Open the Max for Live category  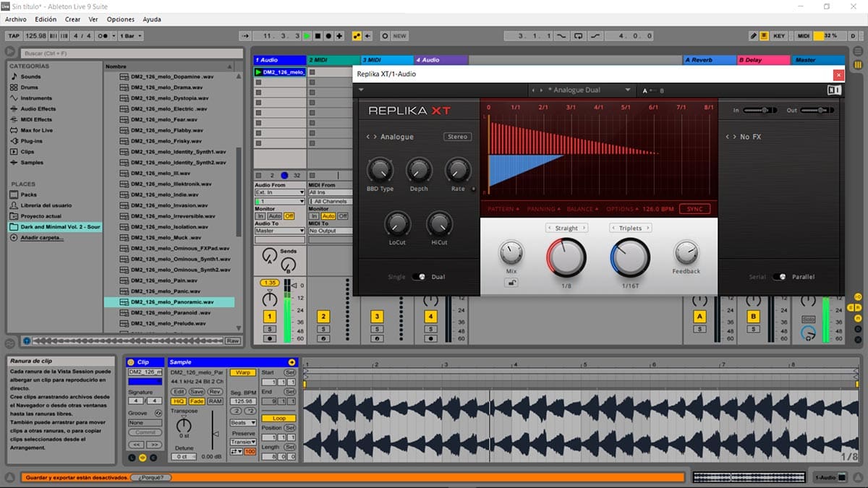[36, 130]
